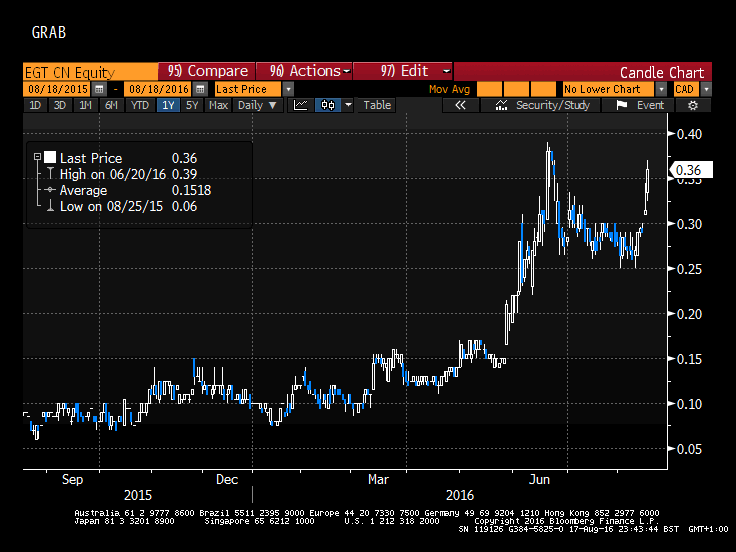
Task: Switch to the 5Y time range
Action: pos(192,105)
